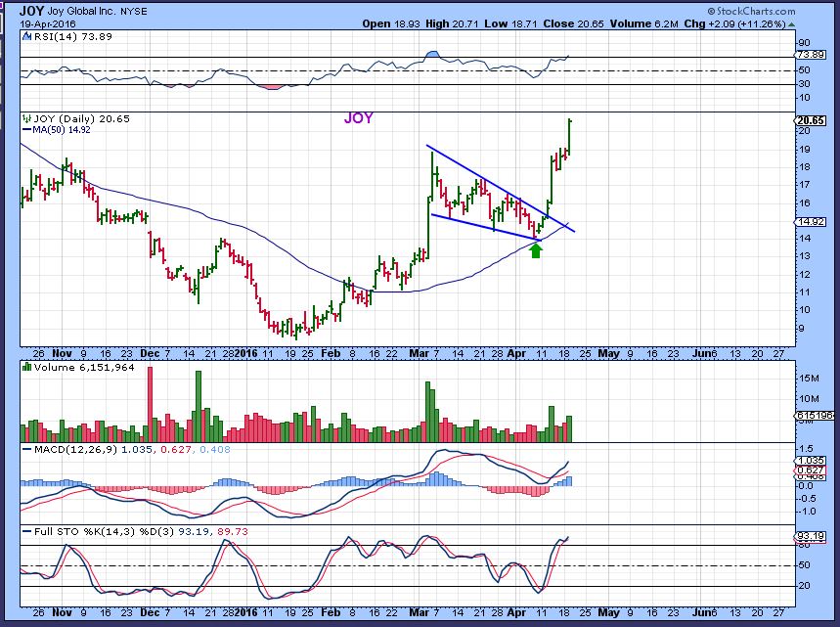Click the 'Volume 6.2M' header value

pyautogui.click(x=643, y=23)
